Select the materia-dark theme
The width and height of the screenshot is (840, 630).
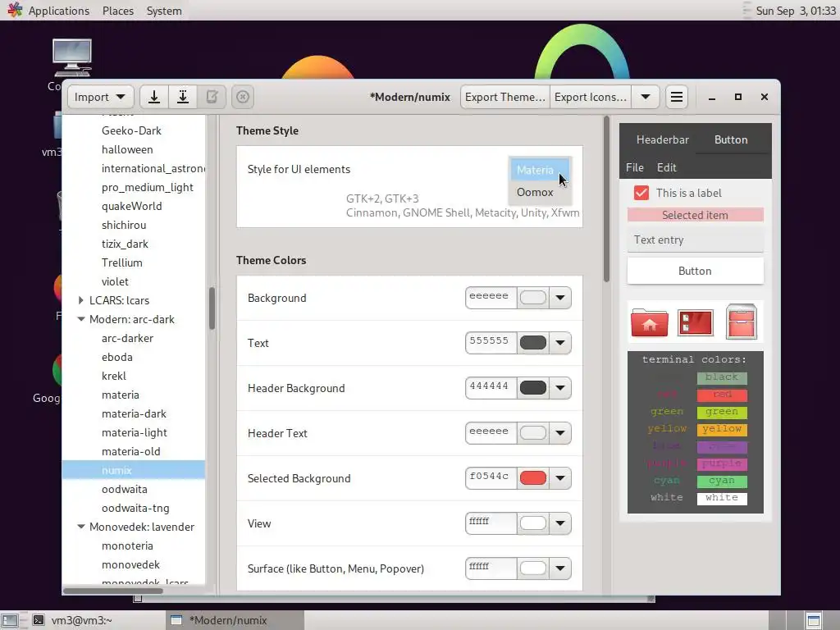click(134, 413)
